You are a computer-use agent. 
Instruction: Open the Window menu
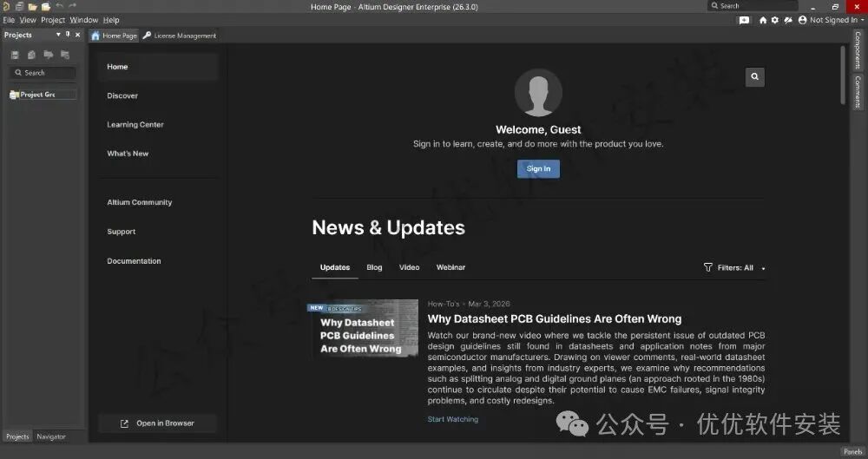point(84,20)
